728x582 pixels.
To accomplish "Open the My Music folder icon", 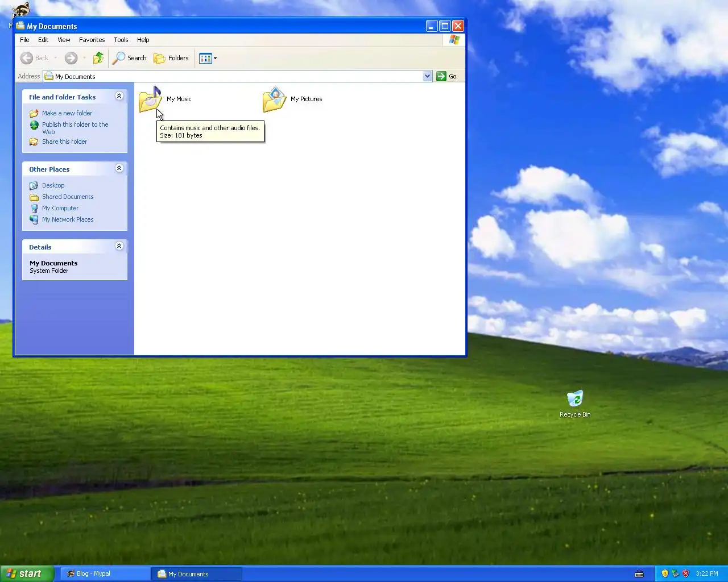I will (150, 99).
